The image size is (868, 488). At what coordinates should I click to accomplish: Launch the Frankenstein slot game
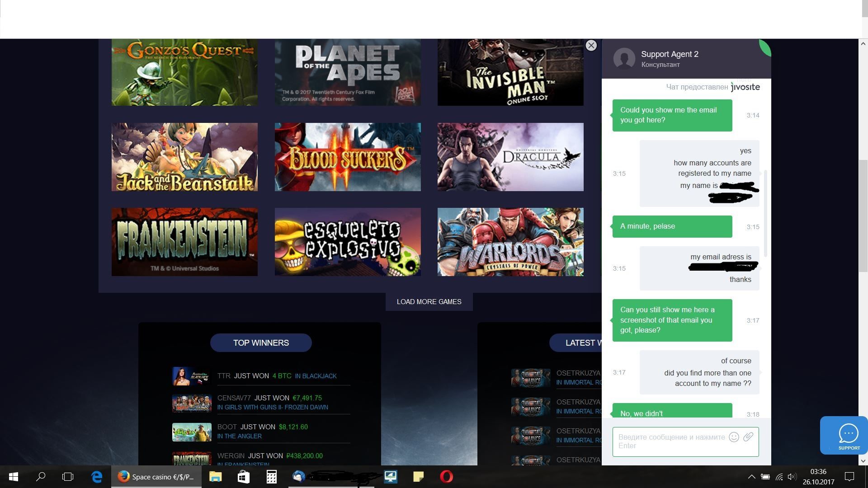click(x=184, y=242)
